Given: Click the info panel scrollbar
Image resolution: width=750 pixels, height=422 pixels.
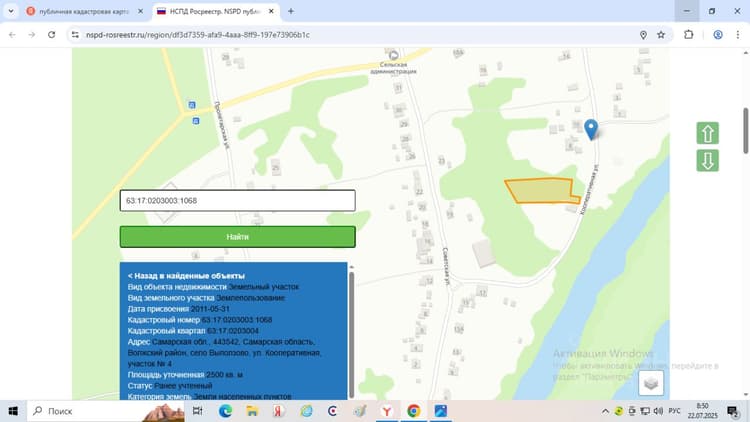Looking at the screenshot, I should click(352, 333).
